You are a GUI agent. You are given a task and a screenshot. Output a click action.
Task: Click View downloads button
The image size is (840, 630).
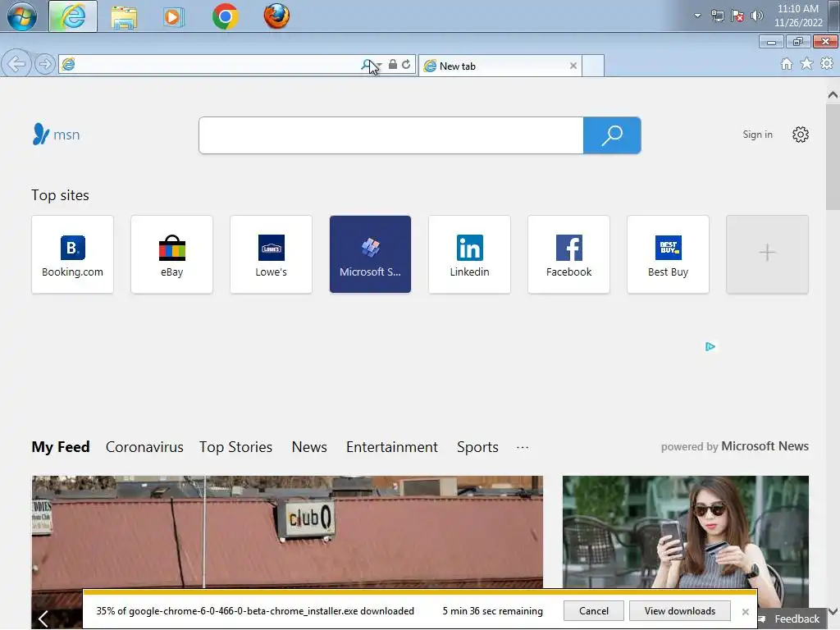pos(680,610)
